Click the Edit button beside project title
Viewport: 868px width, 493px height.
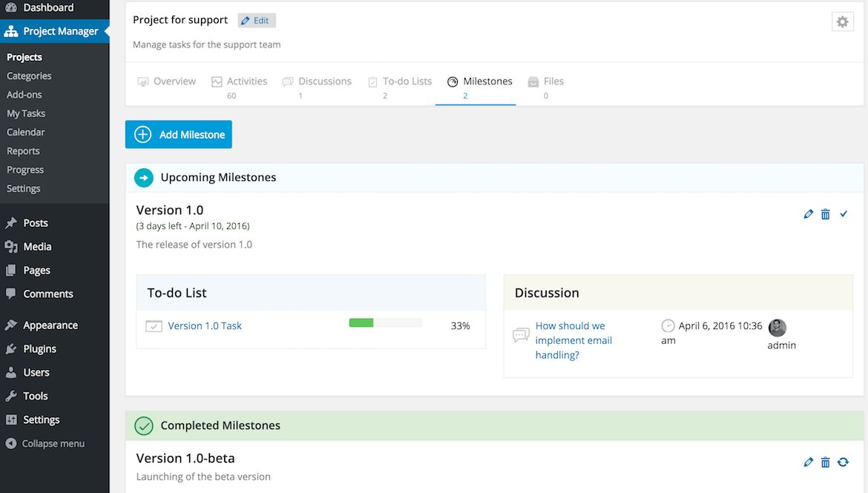point(256,21)
